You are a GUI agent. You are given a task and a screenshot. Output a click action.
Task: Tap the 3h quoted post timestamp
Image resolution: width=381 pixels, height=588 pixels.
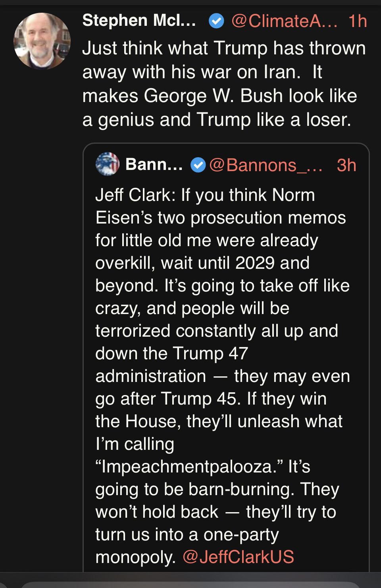tap(346, 165)
